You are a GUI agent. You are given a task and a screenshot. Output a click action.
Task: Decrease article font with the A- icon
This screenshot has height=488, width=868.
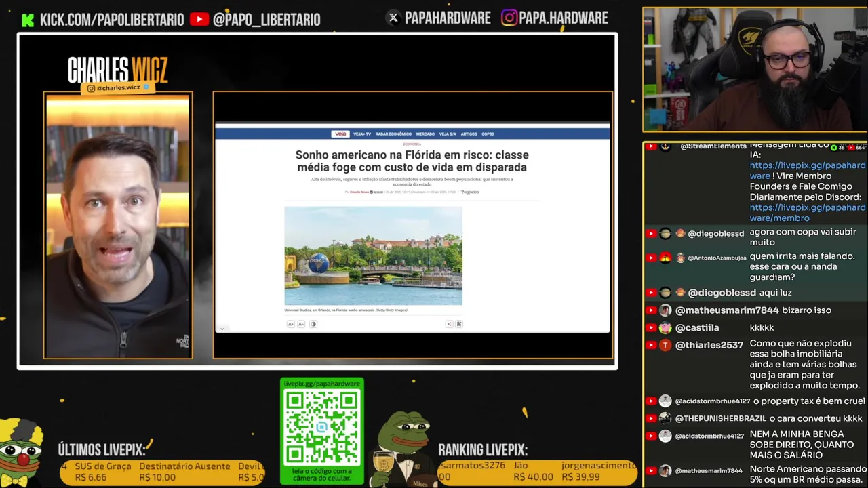coord(301,324)
